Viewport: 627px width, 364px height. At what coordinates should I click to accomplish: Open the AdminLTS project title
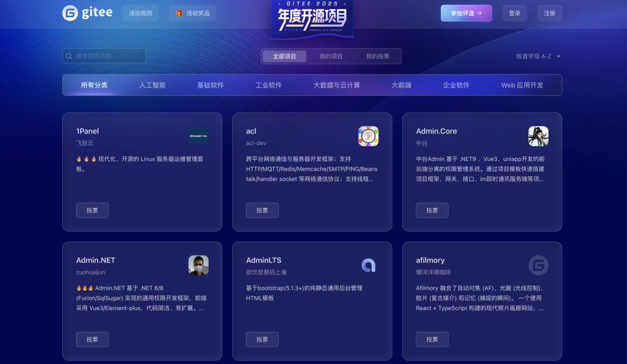click(x=264, y=261)
